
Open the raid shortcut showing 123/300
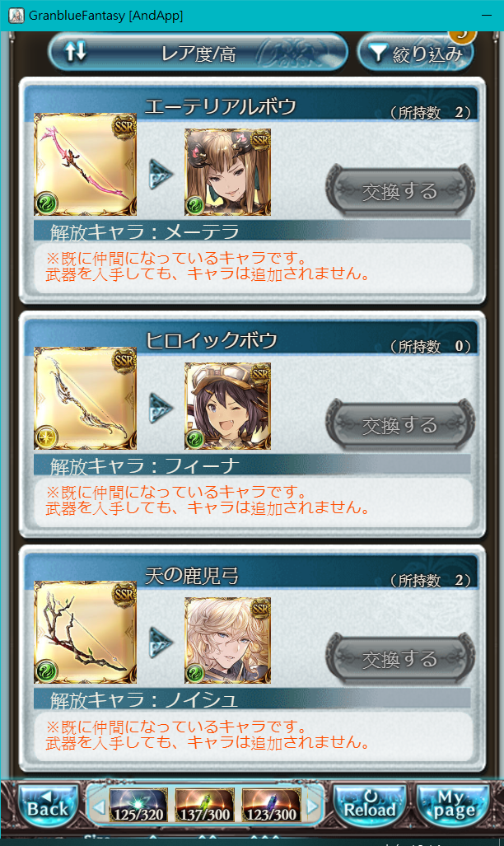tap(272, 806)
